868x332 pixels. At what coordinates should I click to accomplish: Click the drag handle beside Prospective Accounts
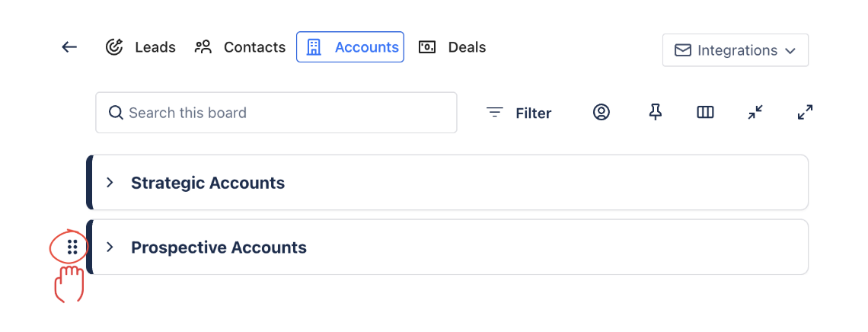72,247
